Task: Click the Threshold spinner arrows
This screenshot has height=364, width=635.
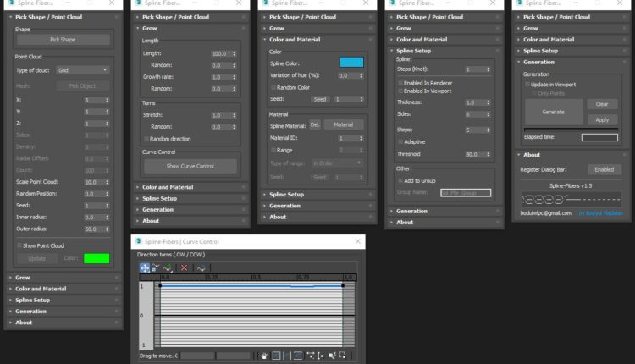Action: [x=488, y=154]
